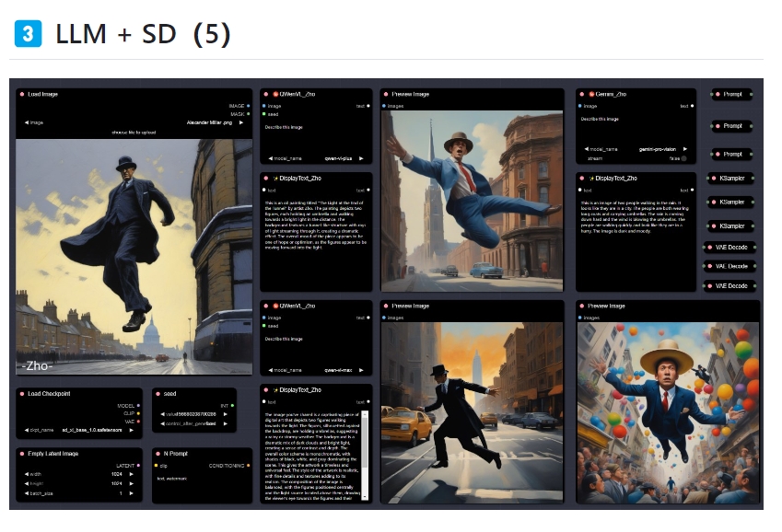
Task: Click the choose file to upload button
Action: pyautogui.click(x=134, y=133)
